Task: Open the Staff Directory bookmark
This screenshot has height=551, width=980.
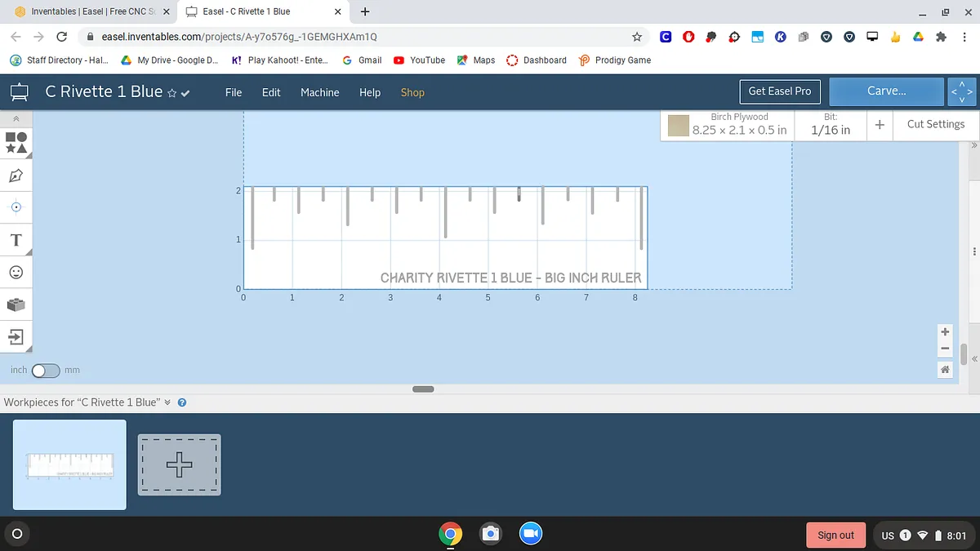Action: (58, 60)
